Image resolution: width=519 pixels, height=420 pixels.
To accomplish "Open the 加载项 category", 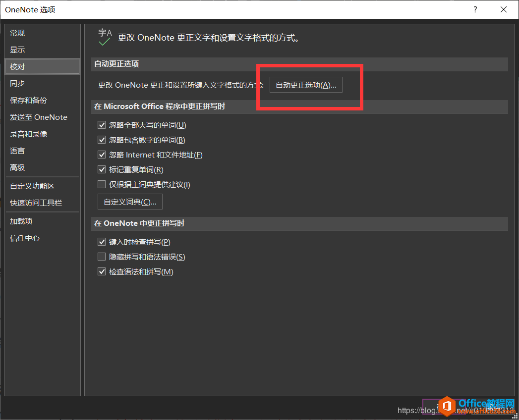I will 42,221.
